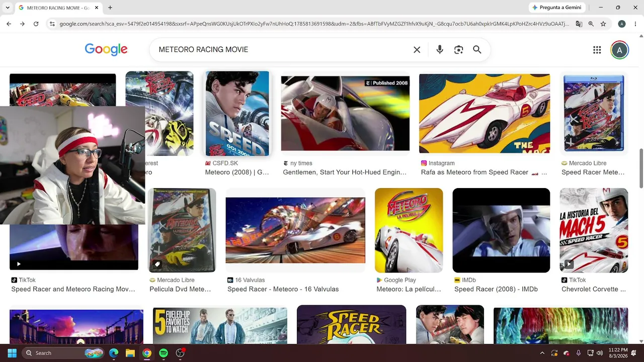
Task: Open 'Speed Racer Mete...' Mercado Libre link
Action: (593, 172)
